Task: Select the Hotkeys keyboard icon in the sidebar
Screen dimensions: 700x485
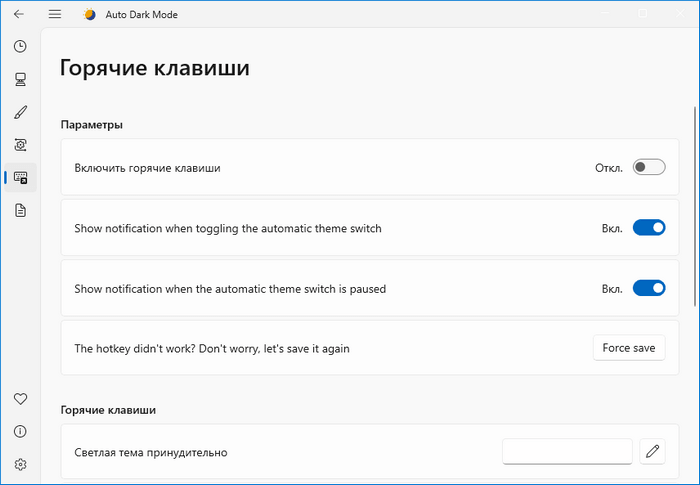Action: click(21, 178)
